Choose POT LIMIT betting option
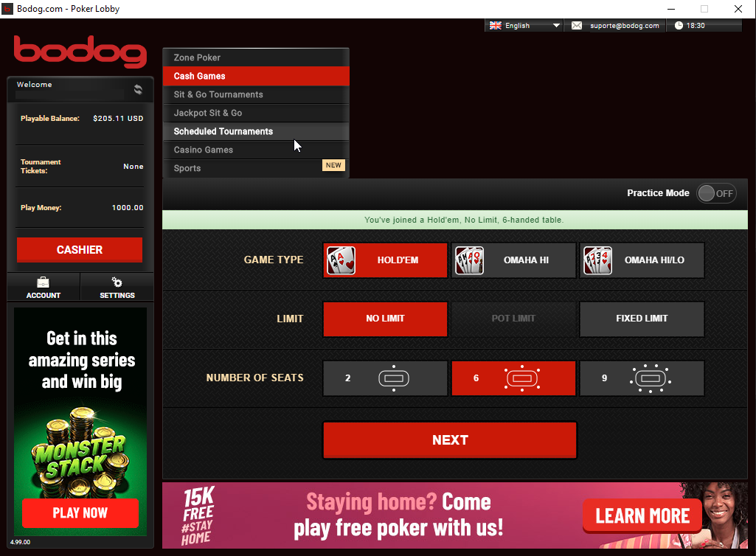 513,319
